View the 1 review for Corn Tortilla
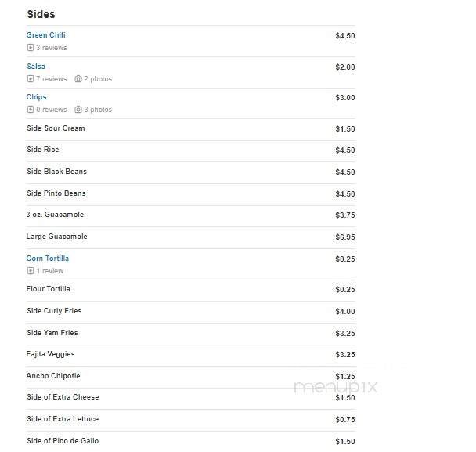Screen dimensions: 476x452 (50, 271)
